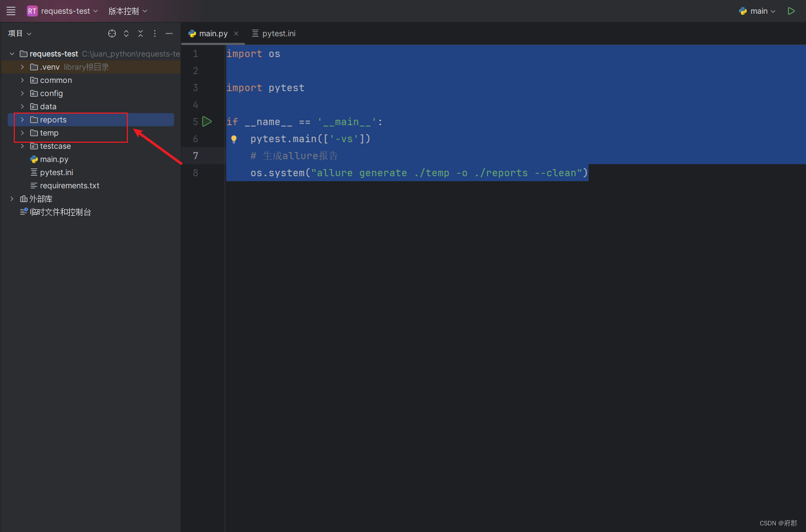This screenshot has width=806, height=532.
Task: Select requirements.txt in the project tree
Action: (70, 186)
